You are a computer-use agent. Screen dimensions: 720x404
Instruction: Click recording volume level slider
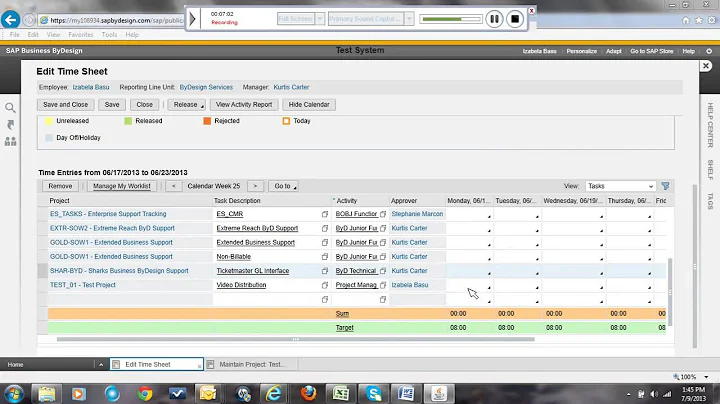(x=450, y=19)
